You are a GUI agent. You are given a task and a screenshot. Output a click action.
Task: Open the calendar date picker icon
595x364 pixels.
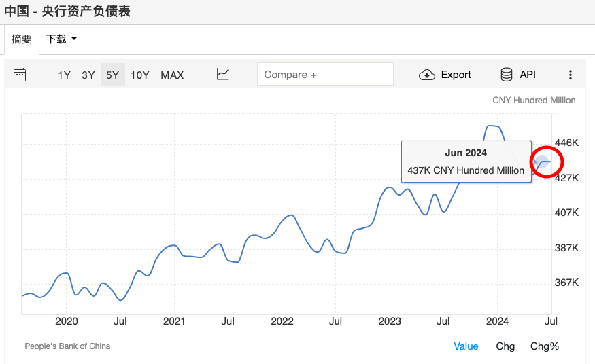point(20,75)
